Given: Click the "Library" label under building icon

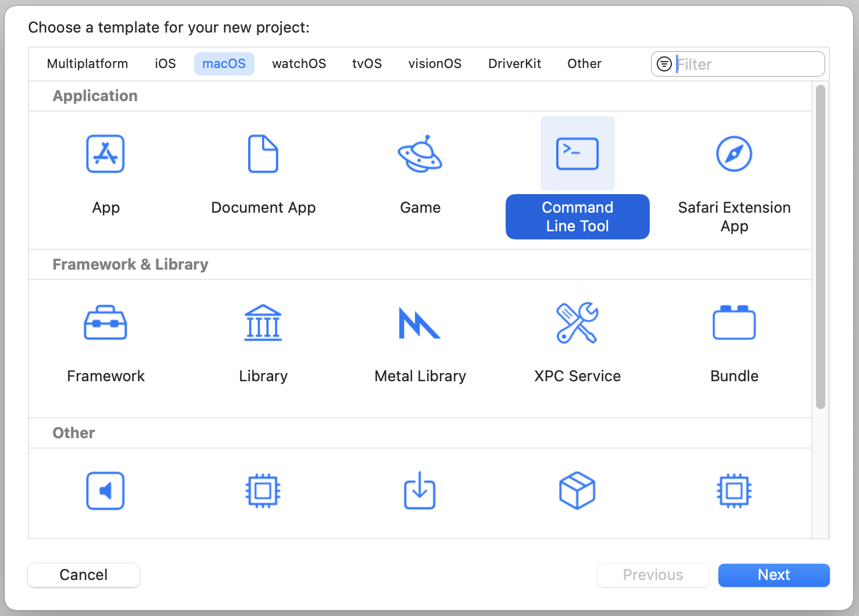Looking at the screenshot, I should tap(263, 376).
